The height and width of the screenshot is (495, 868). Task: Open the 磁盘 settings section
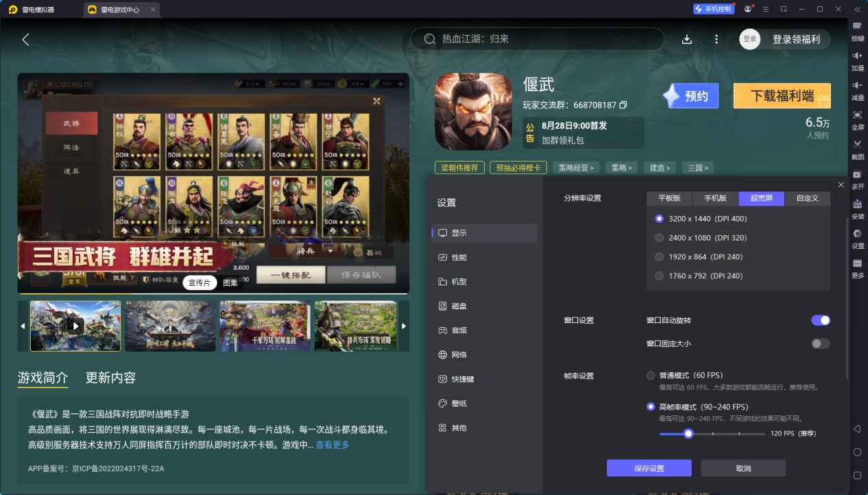485,306
